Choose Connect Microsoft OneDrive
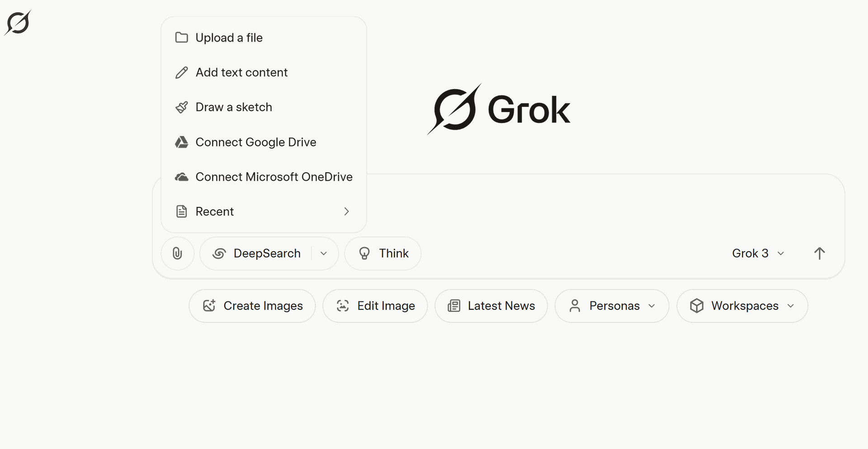The width and height of the screenshot is (868, 449). pos(264,177)
